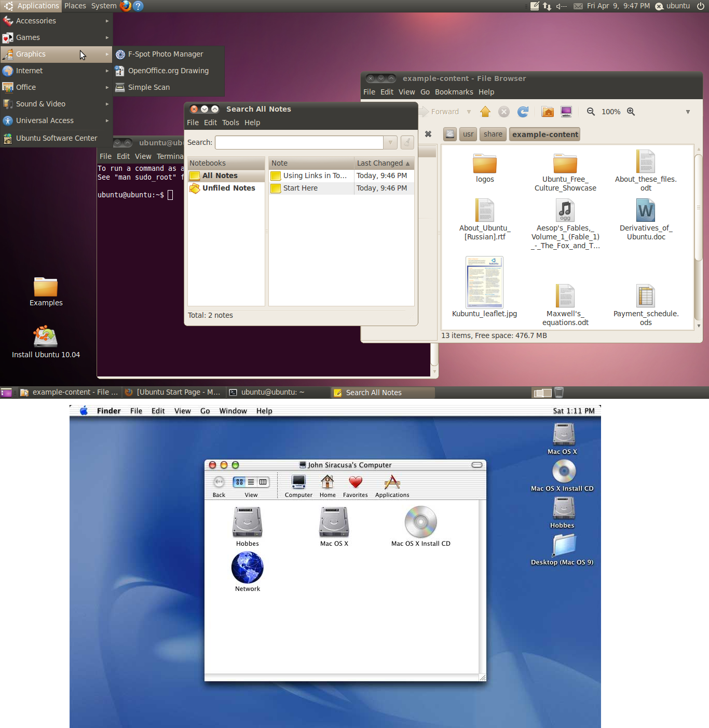Click the Firefox launcher in top panel
This screenshot has height=728, width=709.
[x=126, y=6]
